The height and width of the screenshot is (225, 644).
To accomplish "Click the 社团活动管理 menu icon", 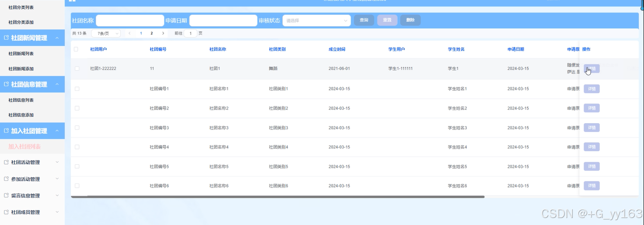I will [x=6, y=162].
